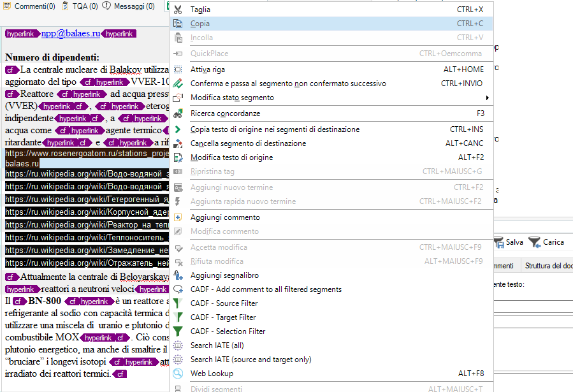Screen dimensions: 573x392
Task: Click the Cancella segmento di destinazione icon
Action: [x=178, y=143]
